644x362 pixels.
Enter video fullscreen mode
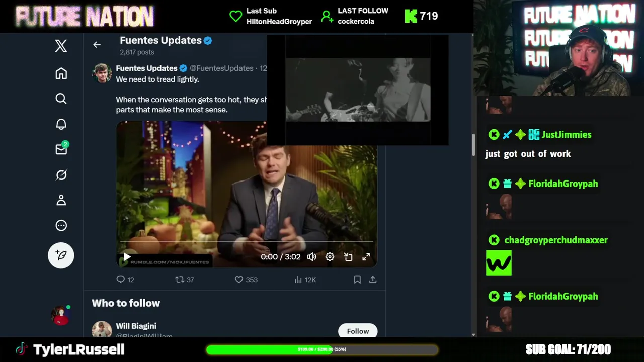366,257
